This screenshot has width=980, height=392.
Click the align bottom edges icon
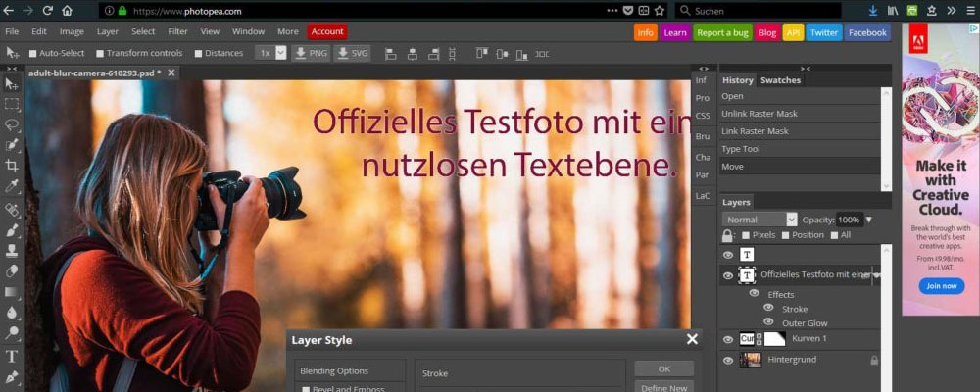point(522,54)
